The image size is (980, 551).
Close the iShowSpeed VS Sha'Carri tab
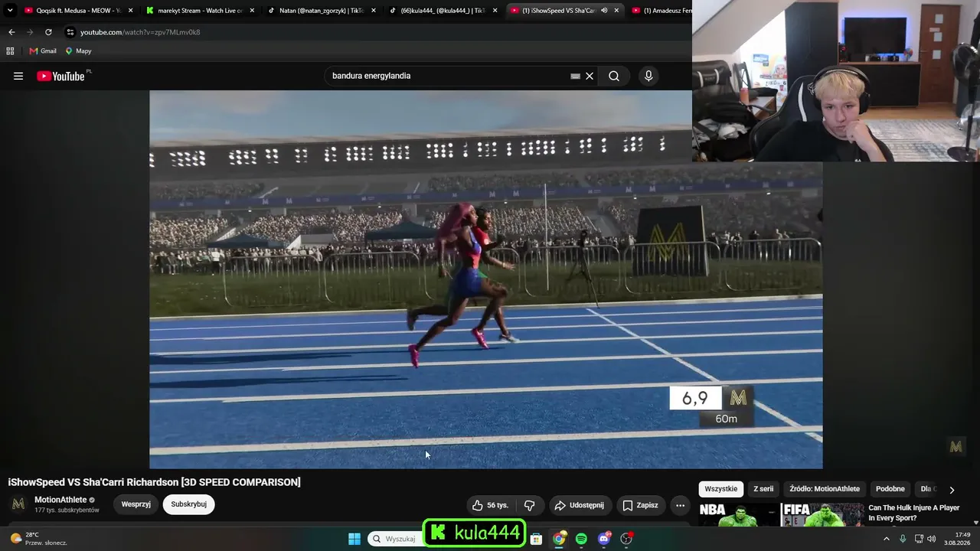pyautogui.click(x=616, y=11)
